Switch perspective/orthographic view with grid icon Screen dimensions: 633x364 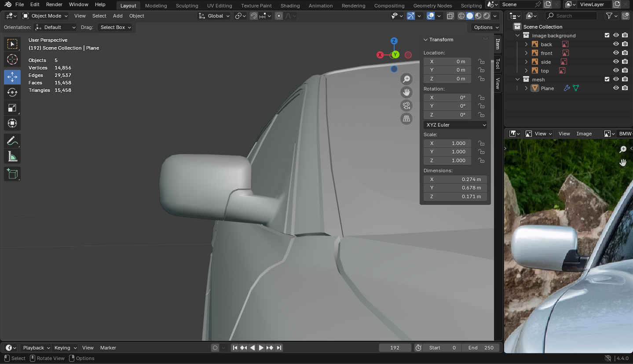pyautogui.click(x=406, y=119)
